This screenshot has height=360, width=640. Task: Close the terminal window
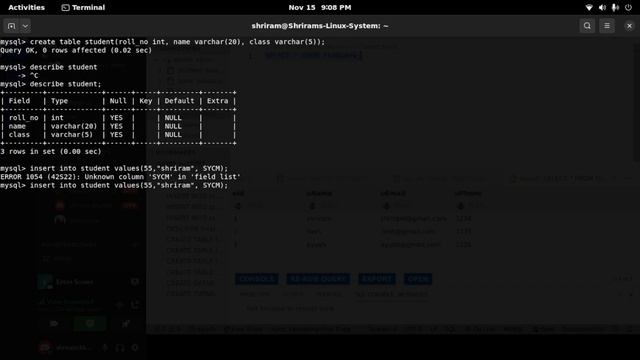(x=629, y=26)
